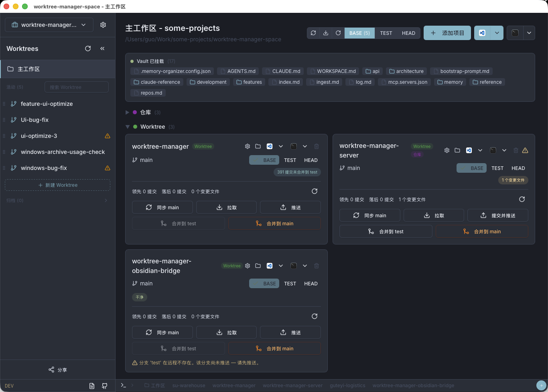Viewport: 548px width, 392px height.
Task: Expand editor options next to top VS Code
Action: (497, 33)
